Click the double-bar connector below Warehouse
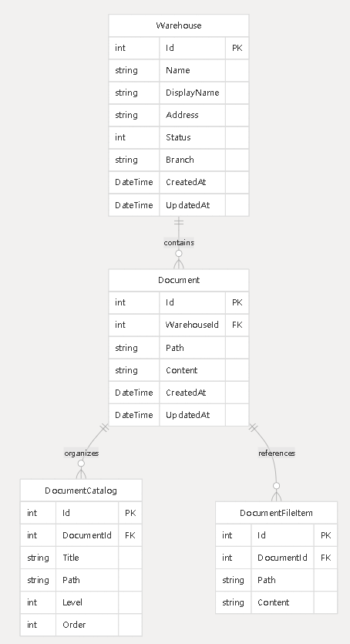 (x=179, y=222)
